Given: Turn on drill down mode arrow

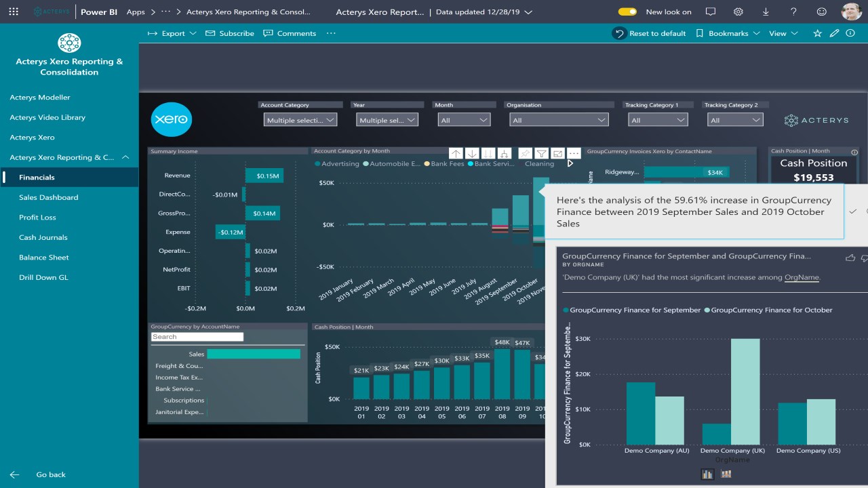Looking at the screenshot, I should [472, 154].
